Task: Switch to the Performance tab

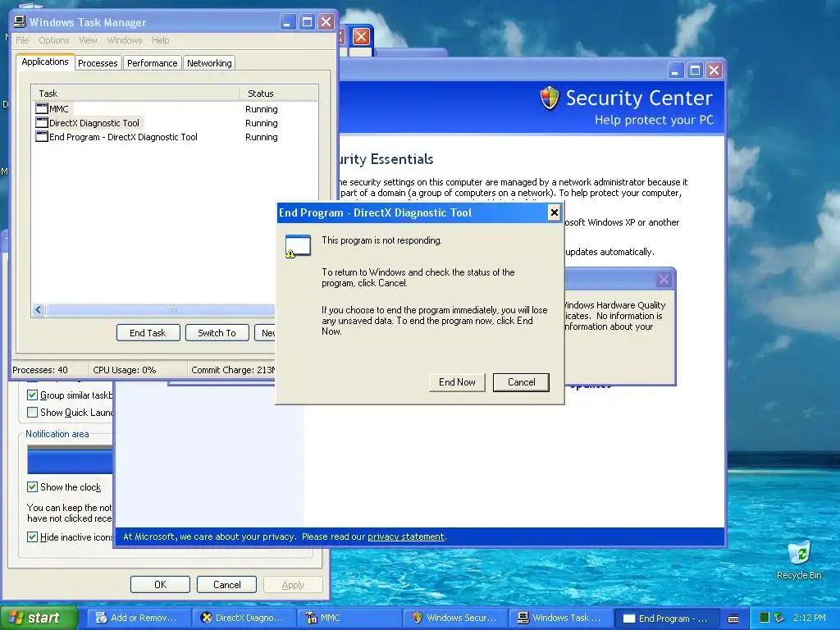Action: (x=152, y=63)
